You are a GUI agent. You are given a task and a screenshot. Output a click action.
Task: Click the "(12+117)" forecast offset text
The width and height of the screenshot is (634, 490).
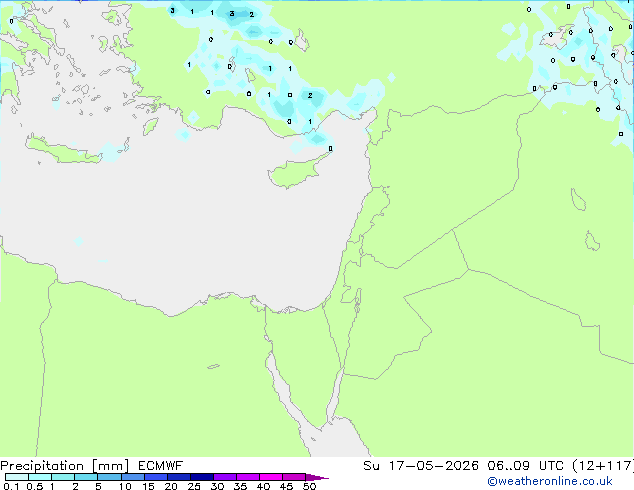603,466
